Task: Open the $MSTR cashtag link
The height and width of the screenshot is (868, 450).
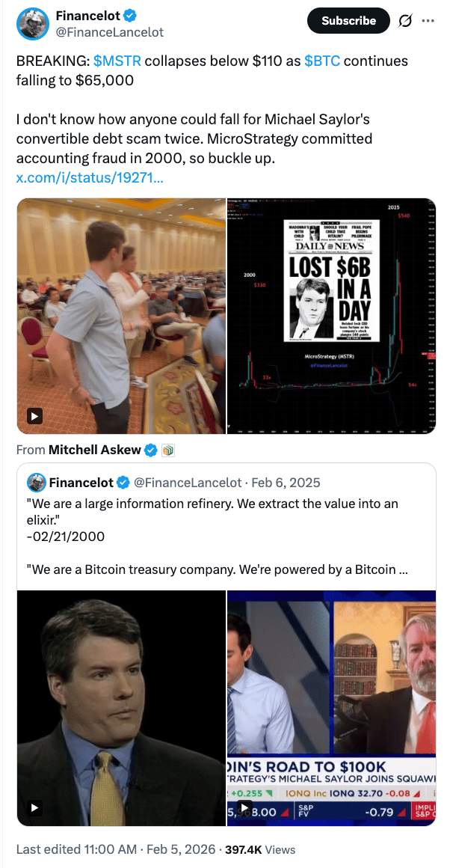Action: coord(117,61)
